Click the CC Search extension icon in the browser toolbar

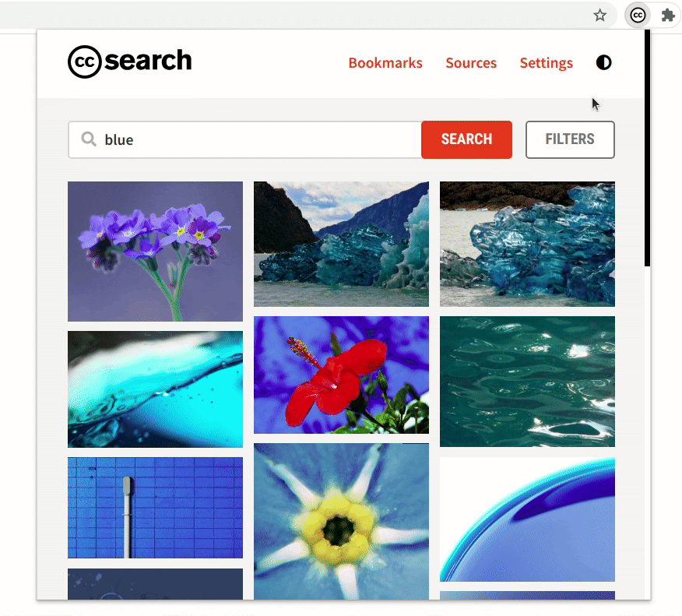pos(638,16)
